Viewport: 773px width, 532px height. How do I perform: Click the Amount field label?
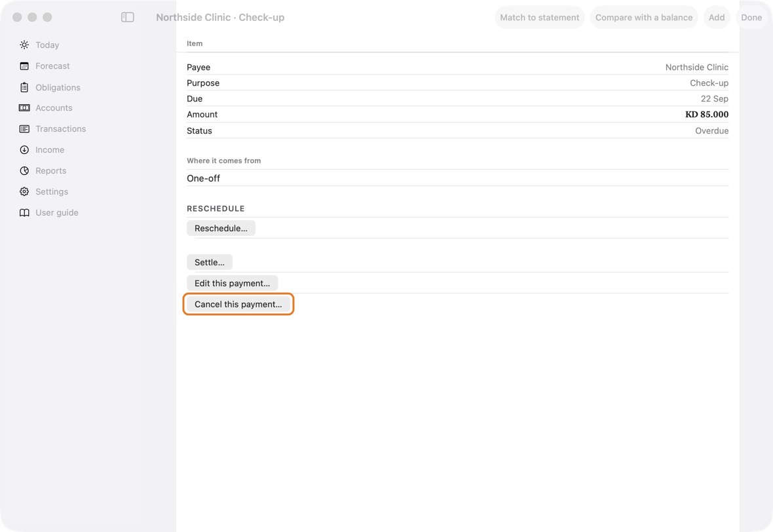click(x=202, y=115)
